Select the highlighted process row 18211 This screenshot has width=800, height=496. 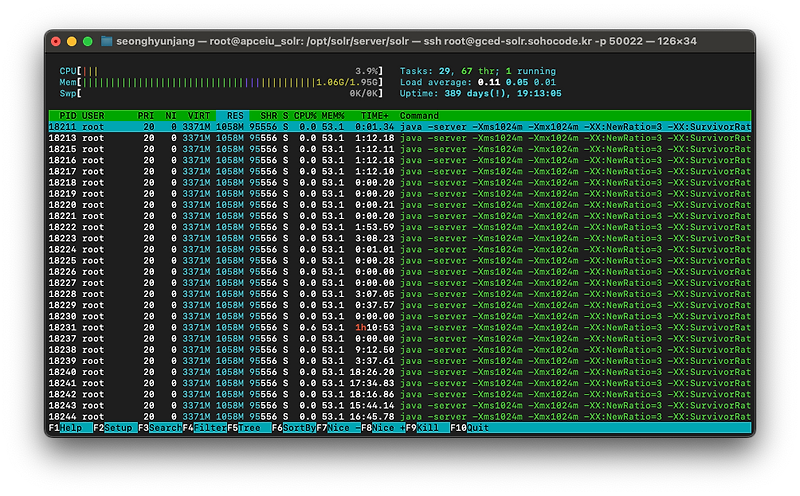399,127
